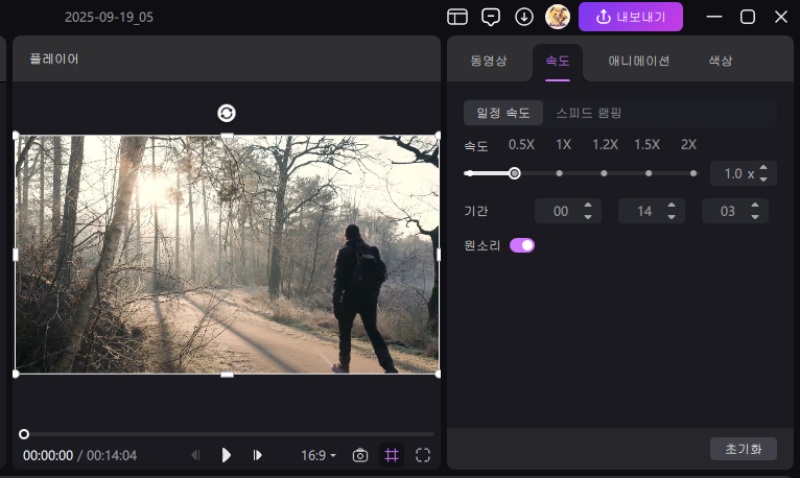The image size is (800, 478).
Task: Decrease the duration 00 field
Action: point(588,217)
